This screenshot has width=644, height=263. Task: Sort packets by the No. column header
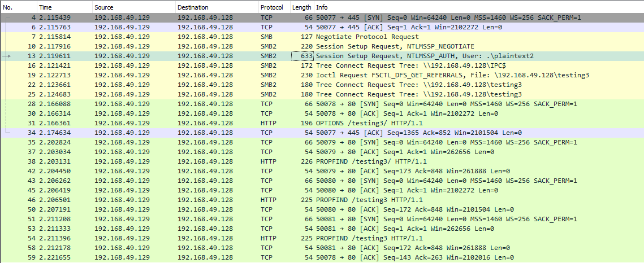point(19,7)
